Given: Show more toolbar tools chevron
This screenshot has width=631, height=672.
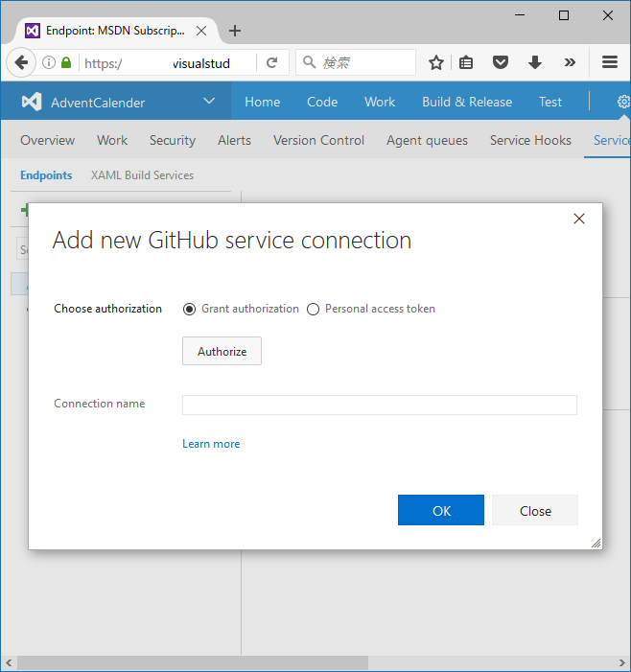Looking at the screenshot, I should 570,62.
